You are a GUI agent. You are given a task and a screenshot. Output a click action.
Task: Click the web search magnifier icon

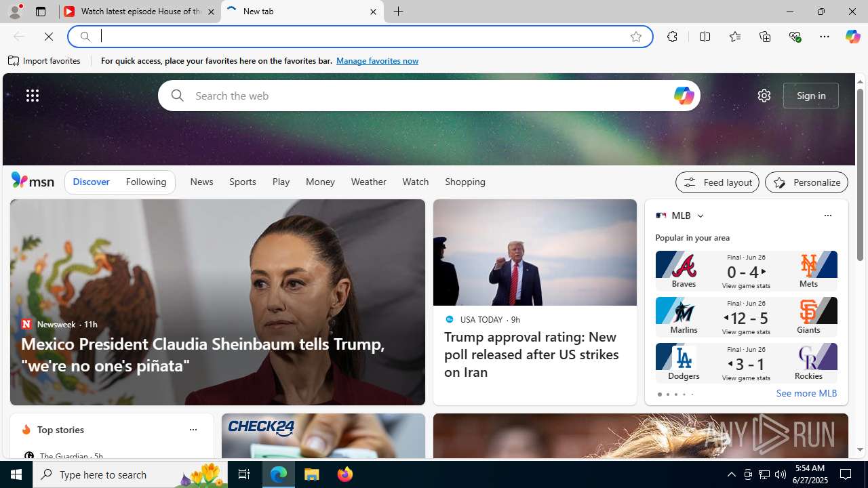point(177,96)
